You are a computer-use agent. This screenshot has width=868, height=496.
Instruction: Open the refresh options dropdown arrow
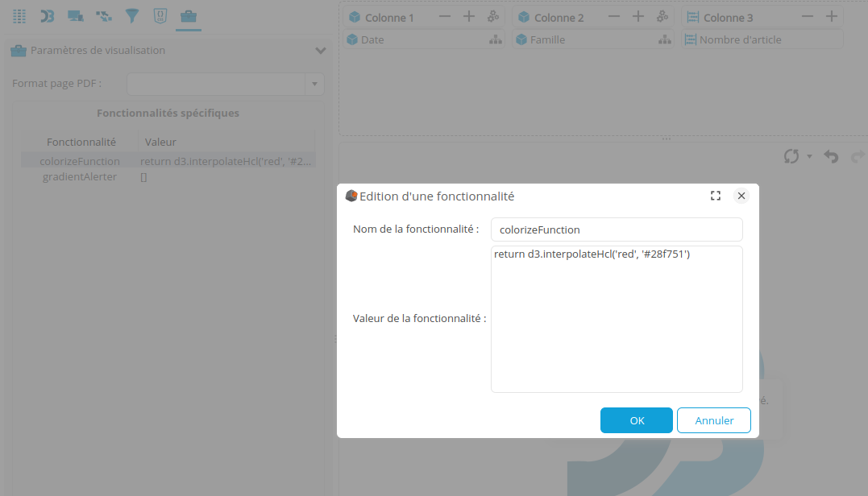coord(809,156)
